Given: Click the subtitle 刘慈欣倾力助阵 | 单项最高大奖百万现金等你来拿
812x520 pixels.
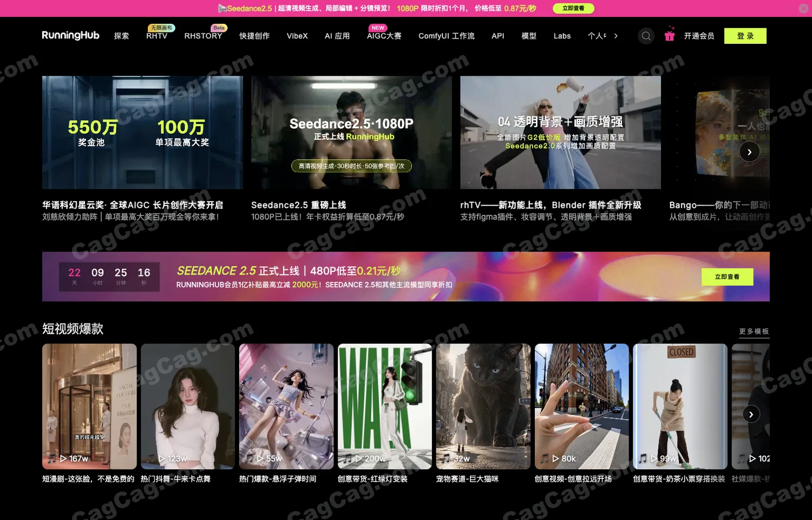Looking at the screenshot, I should pos(130,217).
